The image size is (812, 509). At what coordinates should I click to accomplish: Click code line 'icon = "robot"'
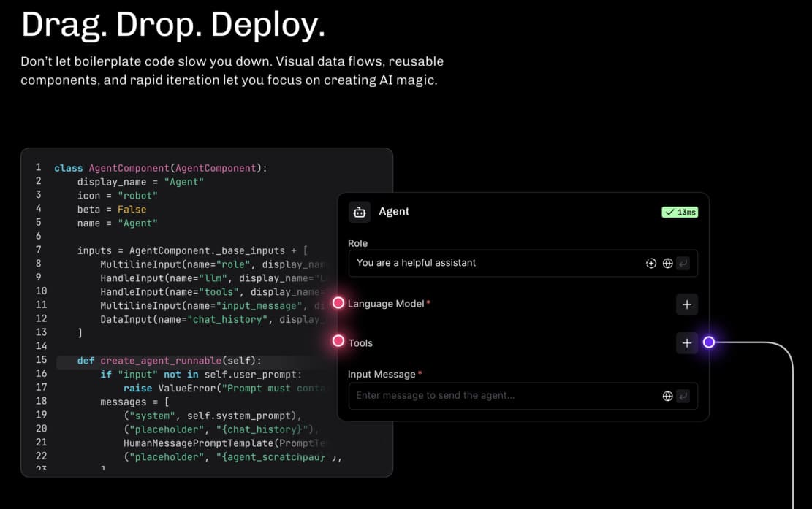117,196
